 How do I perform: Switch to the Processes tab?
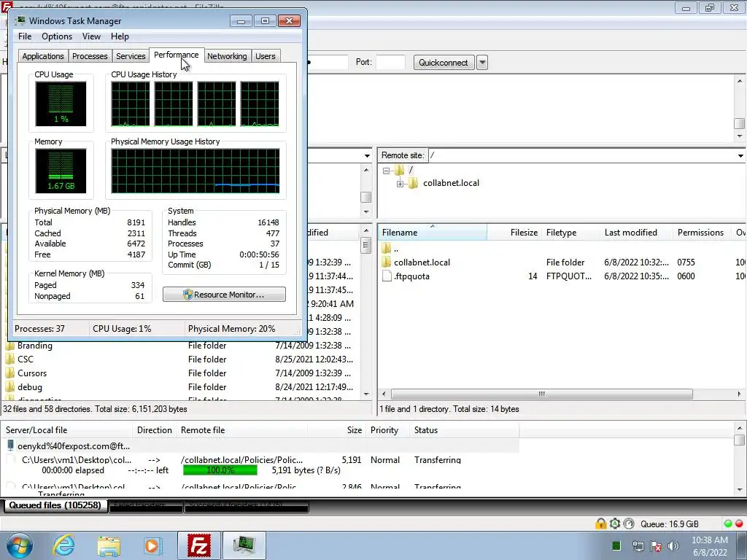coord(90,56)
